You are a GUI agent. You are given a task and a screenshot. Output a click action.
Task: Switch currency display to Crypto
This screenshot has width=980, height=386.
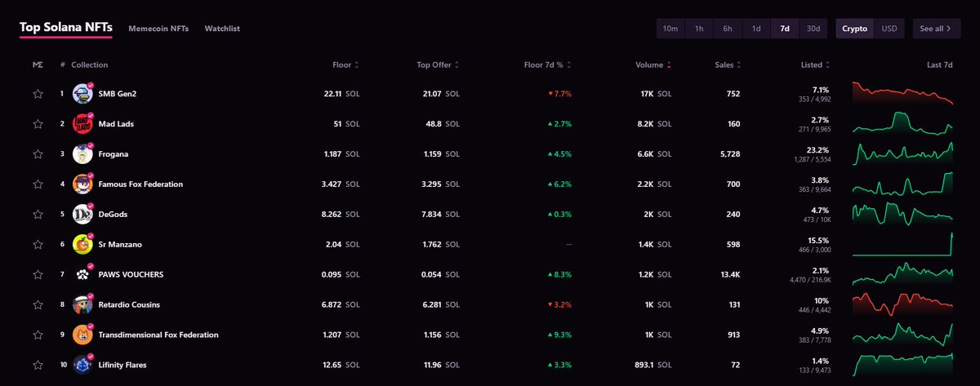855,29
